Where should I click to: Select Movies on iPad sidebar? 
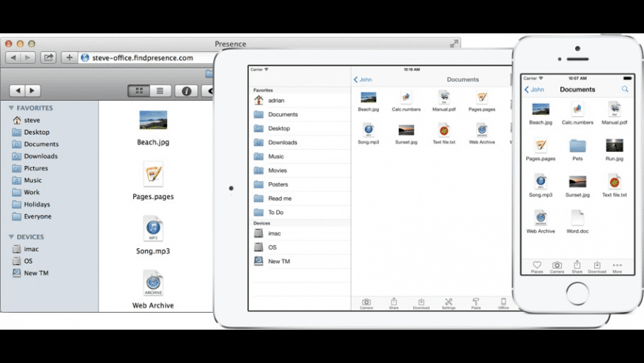(300, 170)
